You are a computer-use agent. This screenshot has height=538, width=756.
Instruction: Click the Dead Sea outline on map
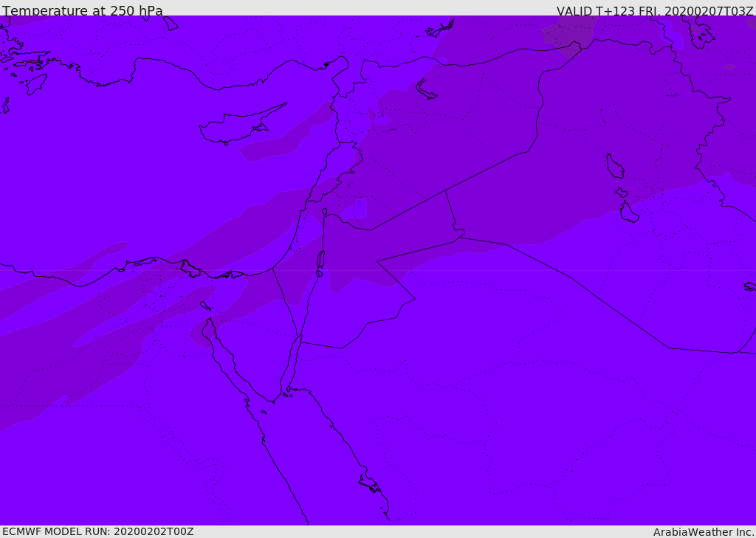tap(320, 261)
